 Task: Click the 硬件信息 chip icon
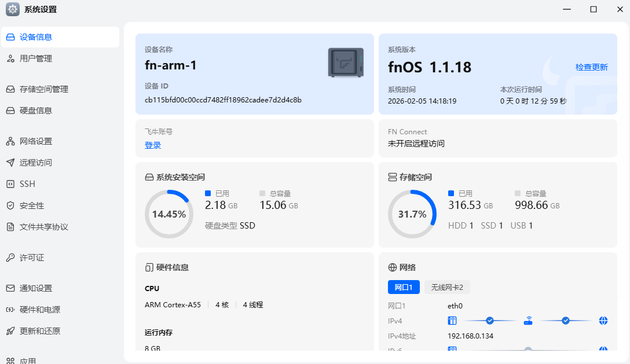click(149, 267)
